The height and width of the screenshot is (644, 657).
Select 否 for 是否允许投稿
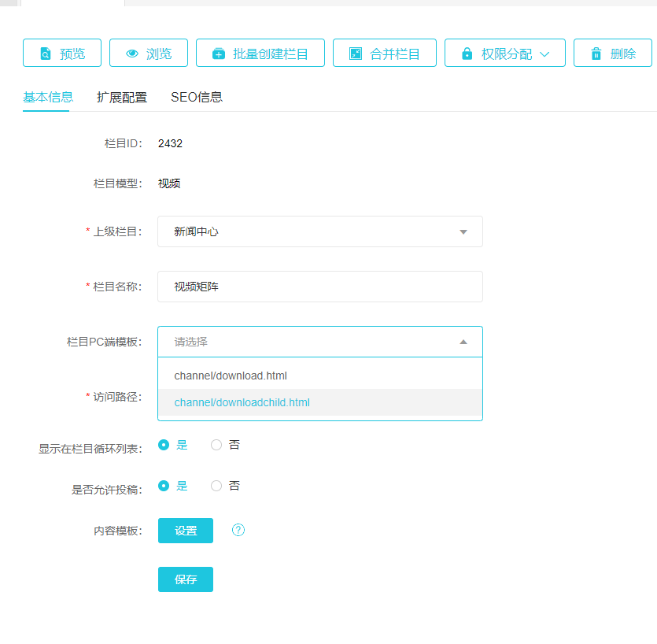point(216,486)
